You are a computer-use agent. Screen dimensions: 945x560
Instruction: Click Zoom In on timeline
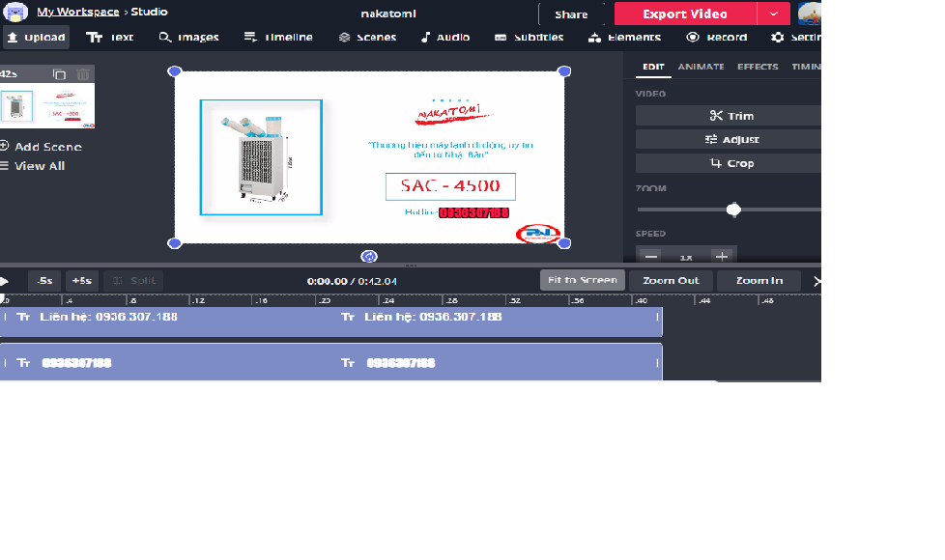point(759,281)
